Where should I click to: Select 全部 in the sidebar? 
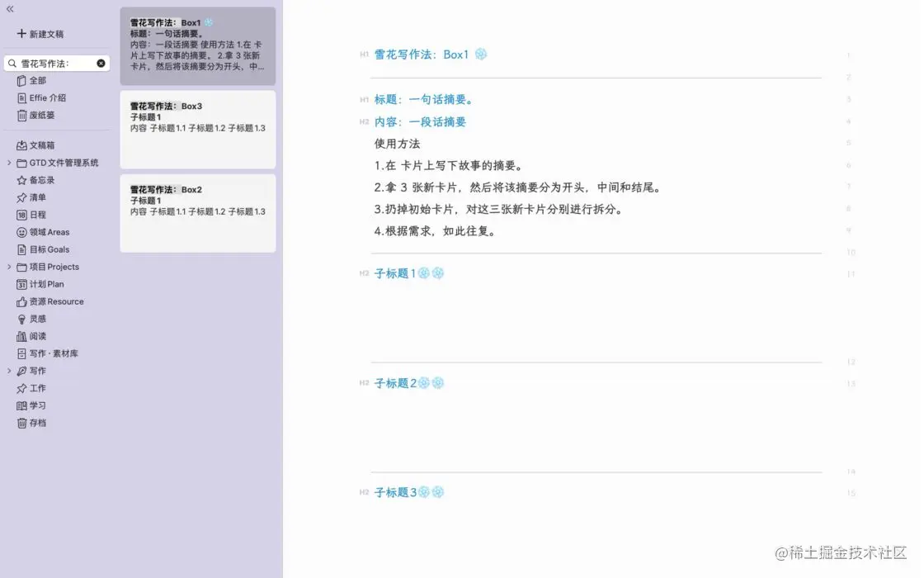tap(38, 81)
